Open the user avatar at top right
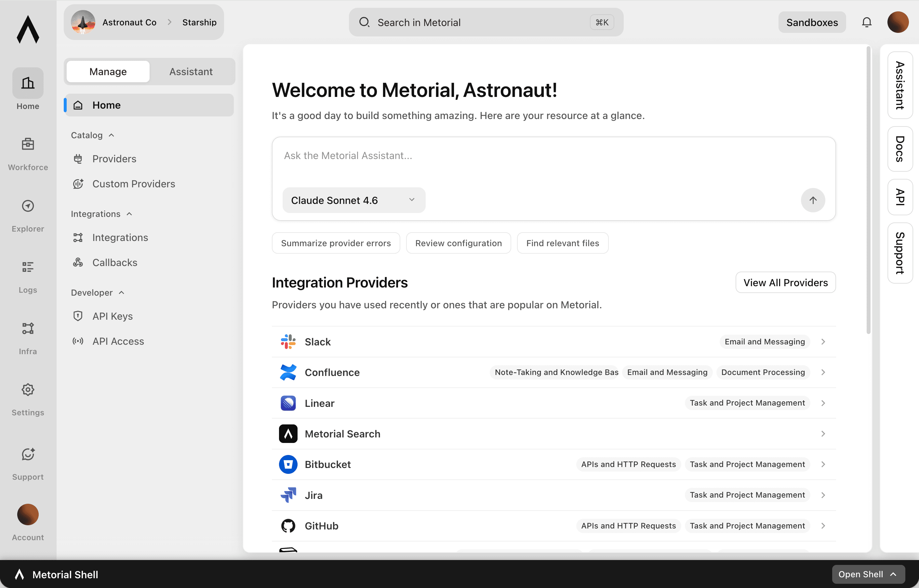This screenshot has width=919, height=588. click(898, 22)
